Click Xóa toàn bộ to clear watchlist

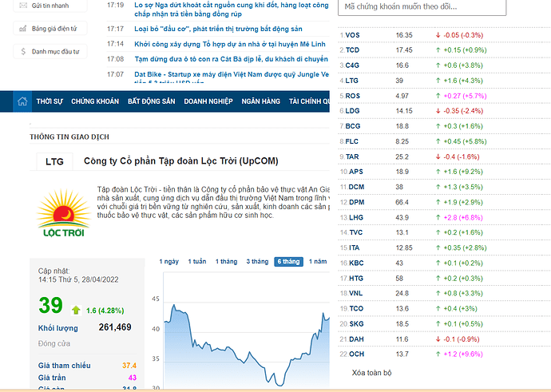coord(372,373)
